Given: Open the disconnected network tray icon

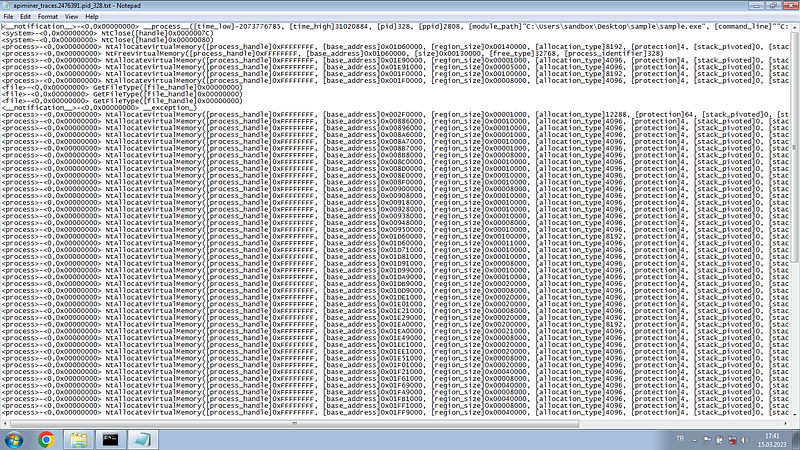Looking at the screenshot, I should [732, 440].
